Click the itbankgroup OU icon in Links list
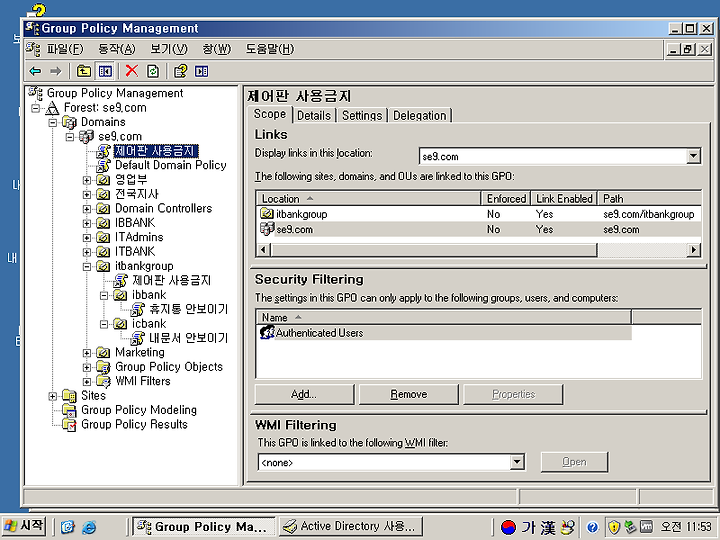Screen dimensions: 720x540 (x=267, y=214)
